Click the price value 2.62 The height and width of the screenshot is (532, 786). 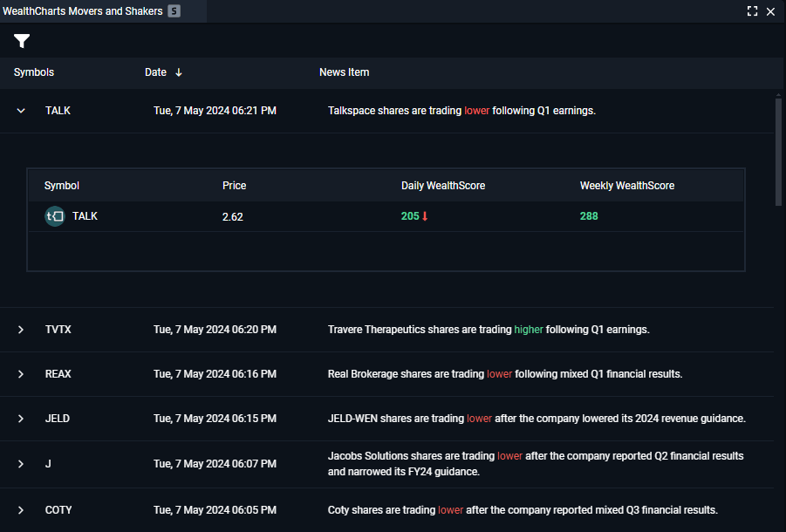click(233, 217)
